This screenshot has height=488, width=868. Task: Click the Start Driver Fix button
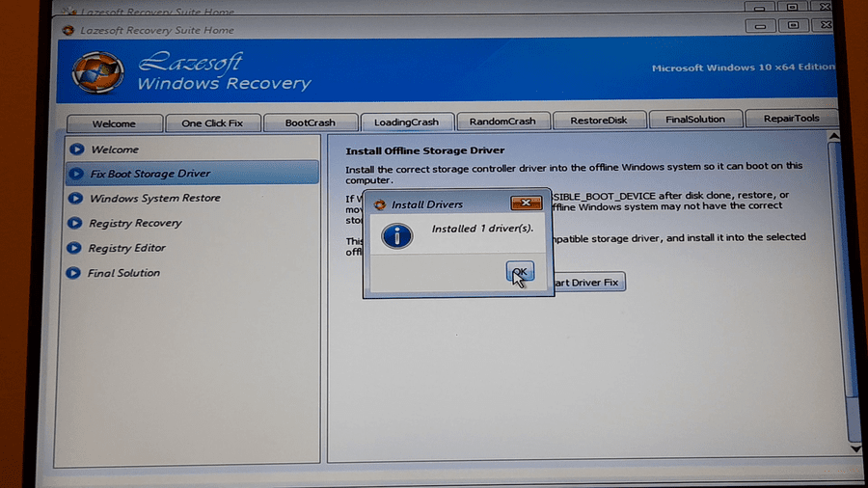(589, 283)
